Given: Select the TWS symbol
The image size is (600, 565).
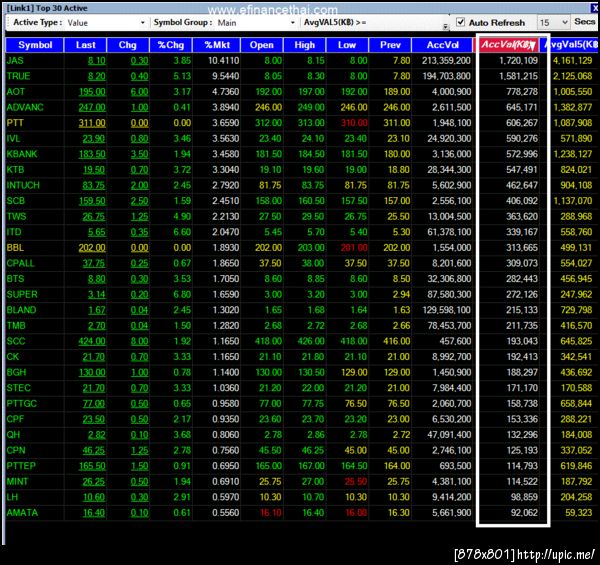Looking at the screenshot, I should pyautogui.click(x=16, y=217).
